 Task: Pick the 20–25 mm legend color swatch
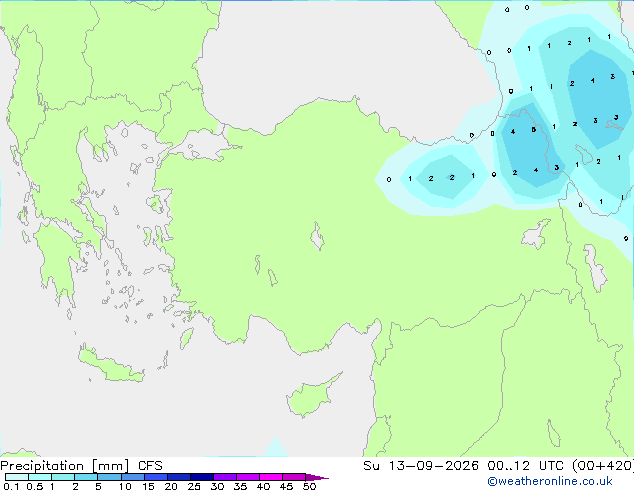(179, 477)
